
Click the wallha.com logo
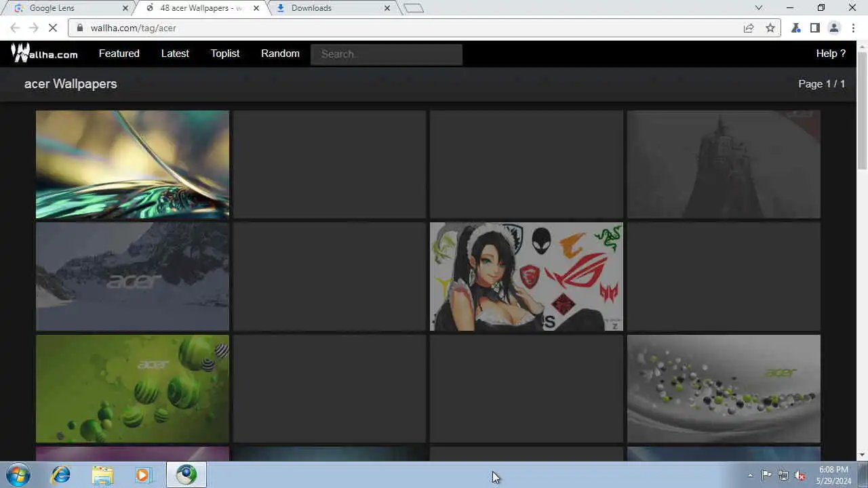45,53
